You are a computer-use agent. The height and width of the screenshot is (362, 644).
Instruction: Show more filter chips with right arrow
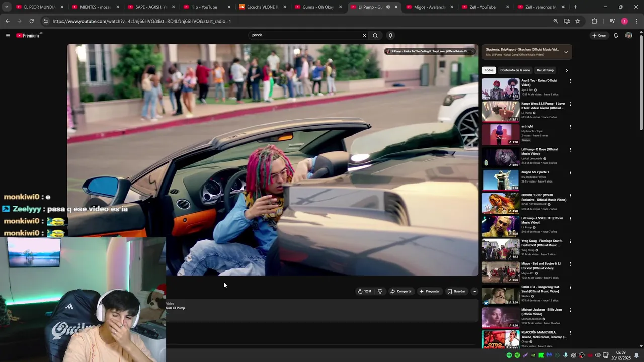coord(566,70)
